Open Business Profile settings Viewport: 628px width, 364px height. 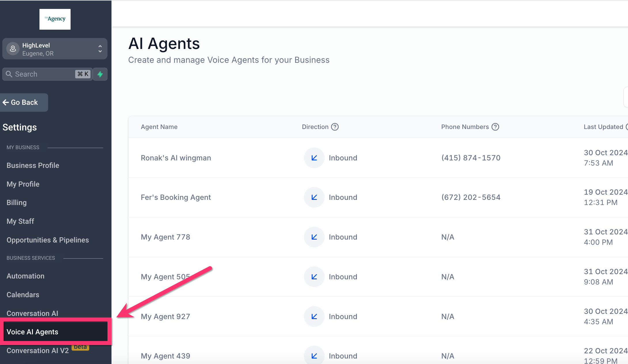pos(33,165)
